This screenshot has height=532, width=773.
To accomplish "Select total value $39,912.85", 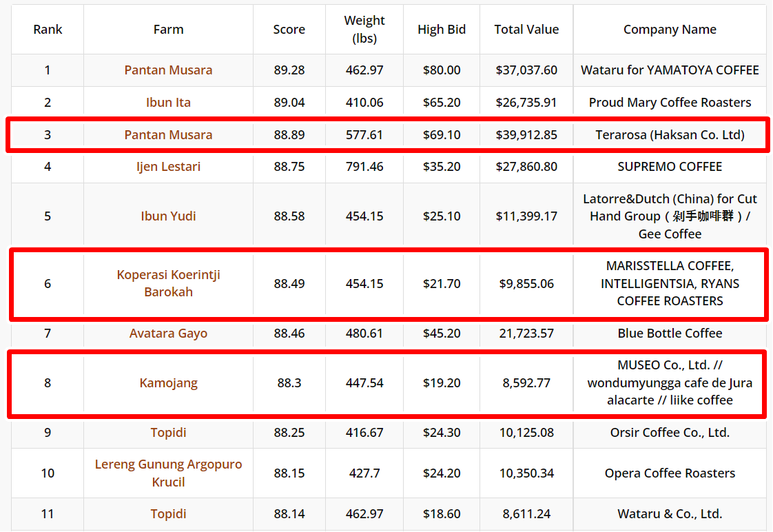I will pyautogui.click(x=526, y=135).
